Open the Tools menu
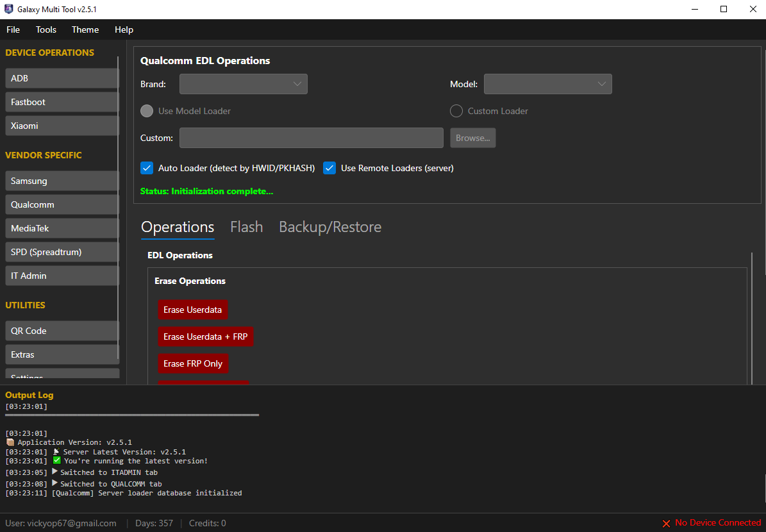 [x=46, y=29]
